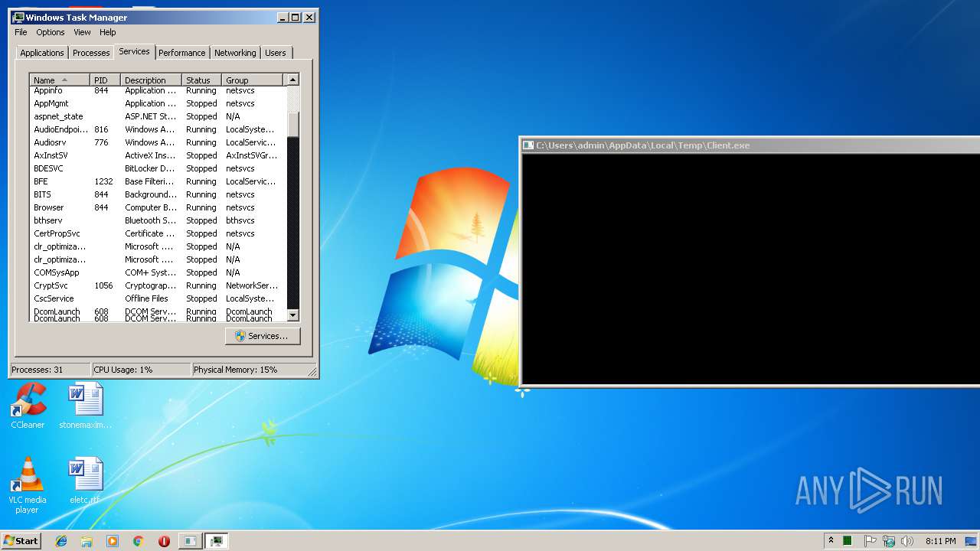Image resolution: width=980 pixels, height=551 pixels.
Task: Open network status tray icon
Action: [x=889, y=541]
